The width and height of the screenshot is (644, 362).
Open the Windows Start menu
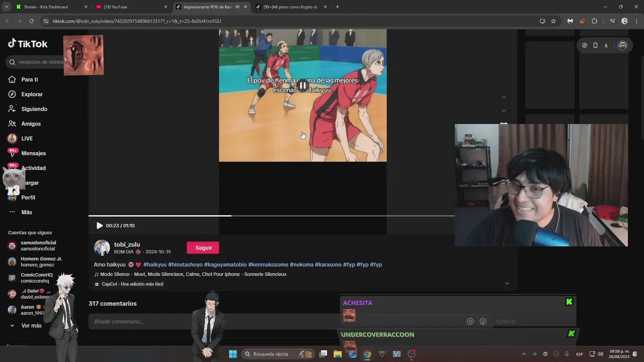pyautogui.click(x=232, y=354)
